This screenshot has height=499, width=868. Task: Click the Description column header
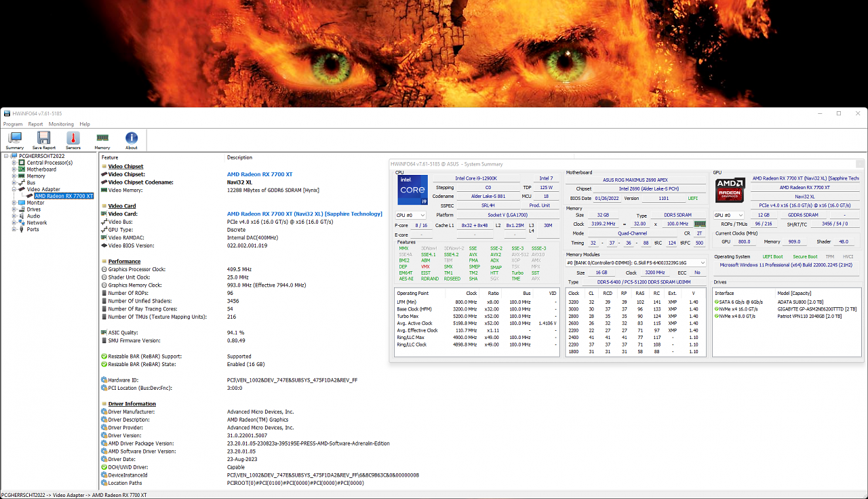coord(239,157)
